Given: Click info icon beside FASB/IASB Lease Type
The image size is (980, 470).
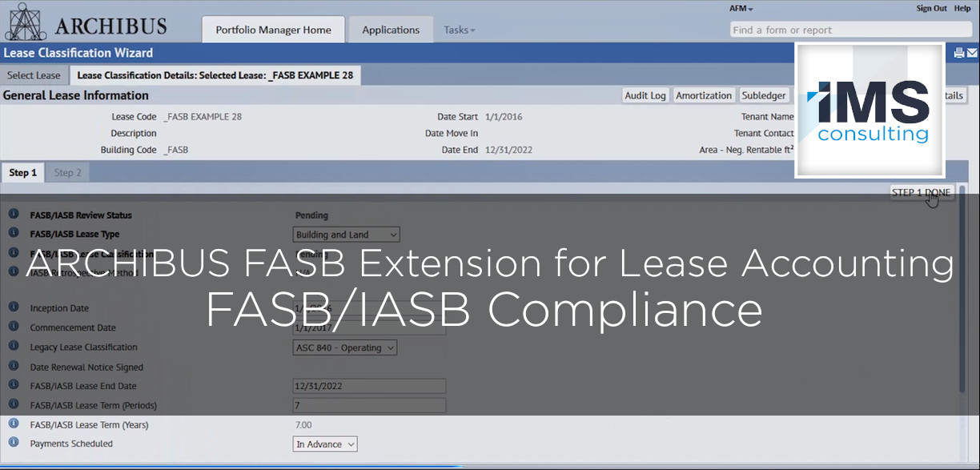Looking at the screenshot, I should point(14,234).
